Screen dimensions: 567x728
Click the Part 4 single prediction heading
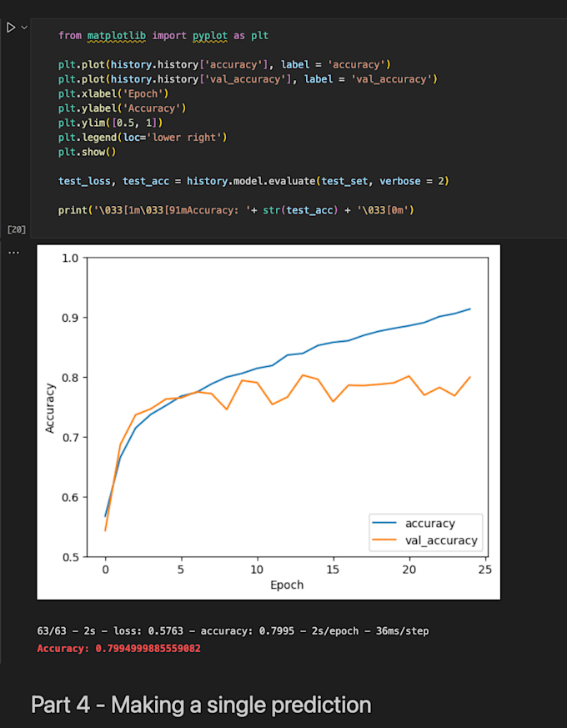(200, 705)
